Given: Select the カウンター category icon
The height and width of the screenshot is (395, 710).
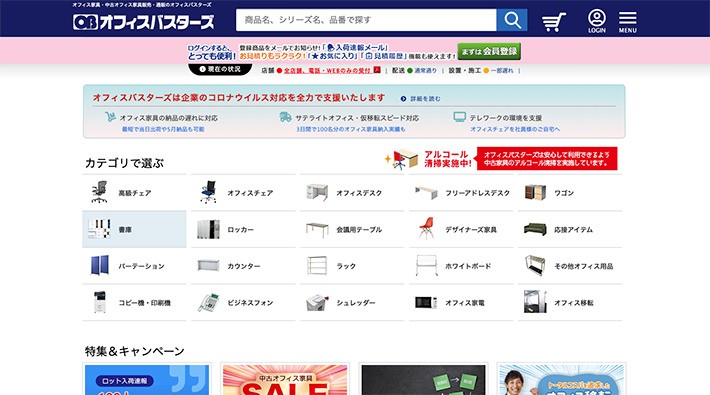Looking at the screenshot, I should coord(208,265).
